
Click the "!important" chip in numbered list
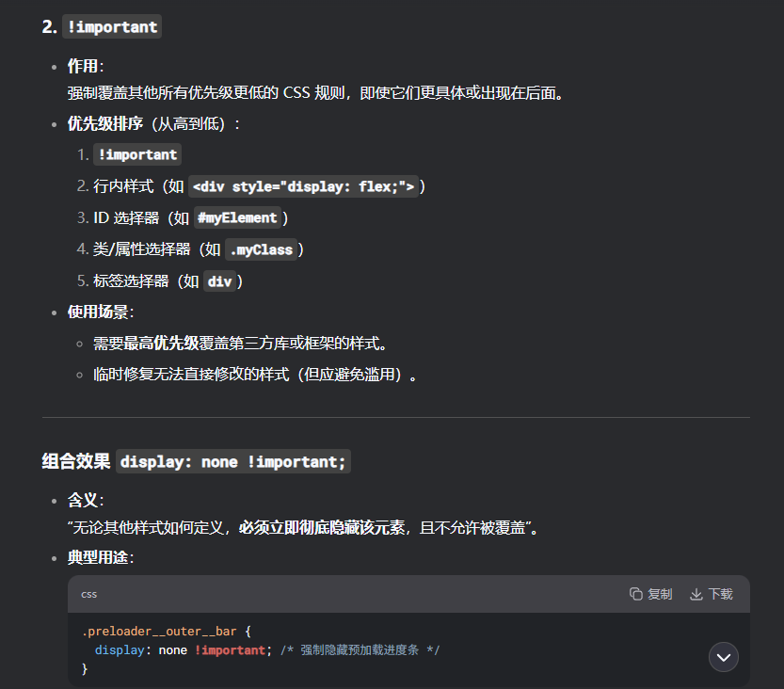click(137, 154)
